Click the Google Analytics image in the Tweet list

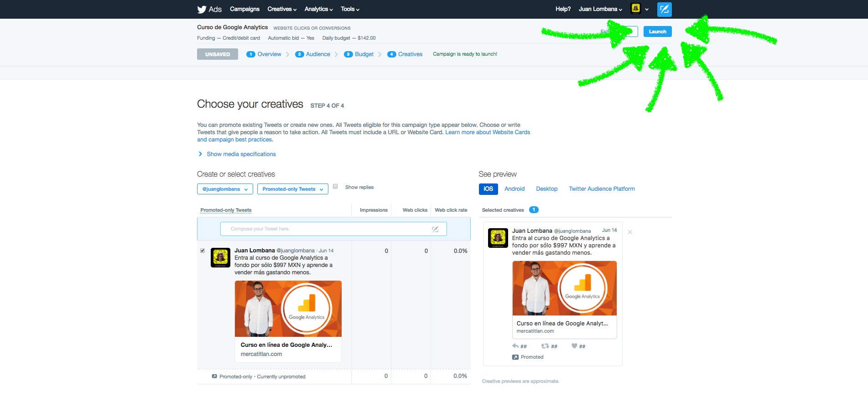tap(288, 309)
